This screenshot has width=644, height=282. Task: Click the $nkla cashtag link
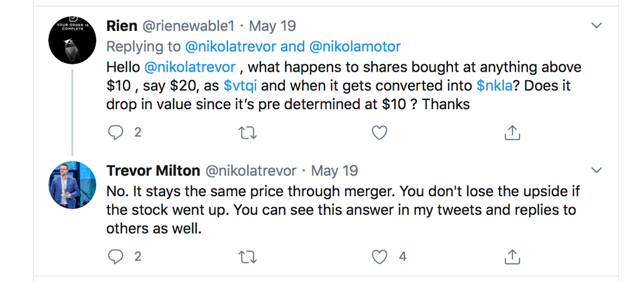[494, 86]
